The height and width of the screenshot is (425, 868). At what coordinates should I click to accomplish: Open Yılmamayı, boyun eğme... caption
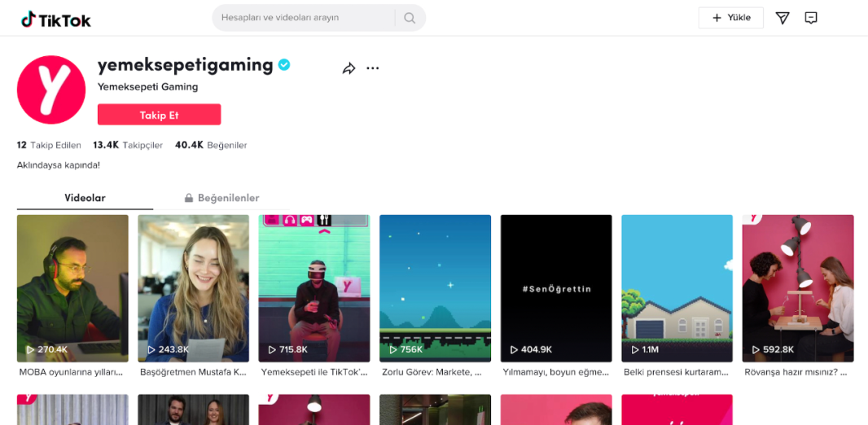(556, 372)
